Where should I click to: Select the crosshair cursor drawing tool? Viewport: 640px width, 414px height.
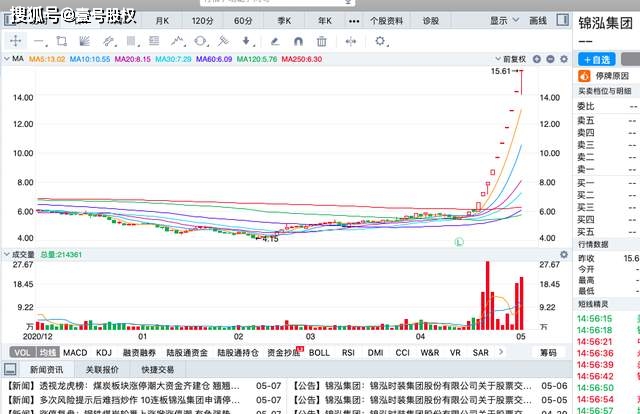click(16, 41)
